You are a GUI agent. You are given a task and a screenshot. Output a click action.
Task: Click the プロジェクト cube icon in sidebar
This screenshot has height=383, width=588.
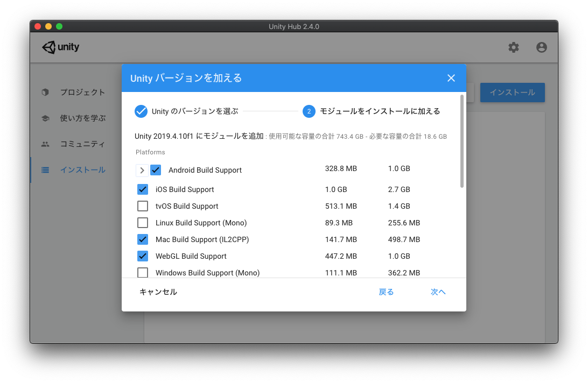[x=45, y=92]
